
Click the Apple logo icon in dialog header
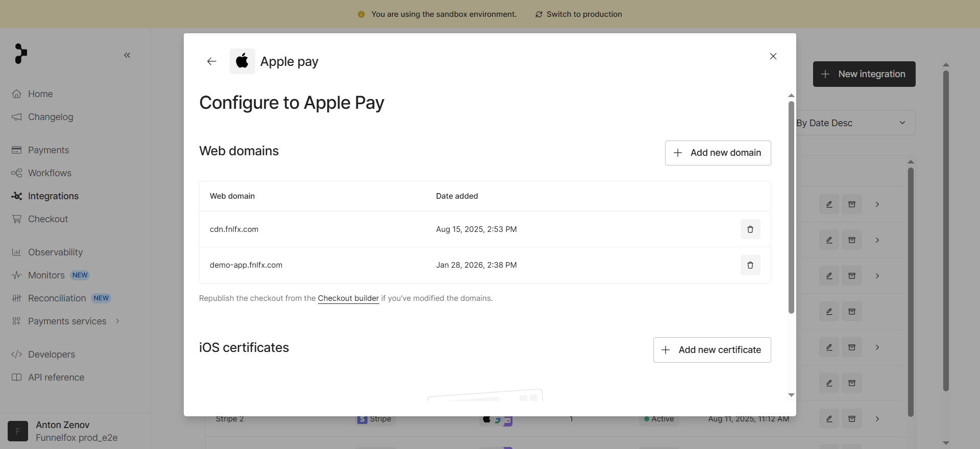[x=242, y=61]
